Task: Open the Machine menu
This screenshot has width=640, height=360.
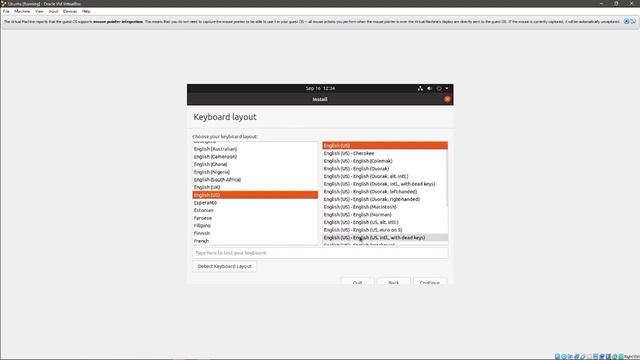Action: (22, 11)
